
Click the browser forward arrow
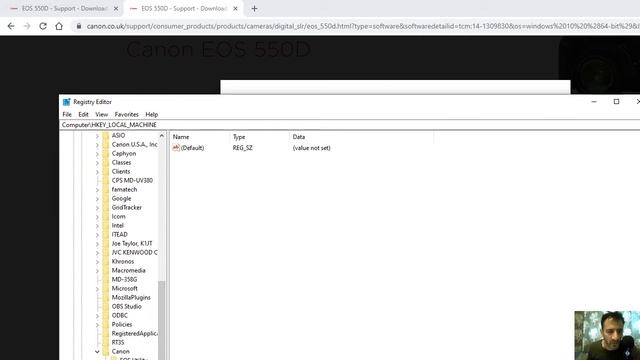pyautogui.click(x=27, y=26)
